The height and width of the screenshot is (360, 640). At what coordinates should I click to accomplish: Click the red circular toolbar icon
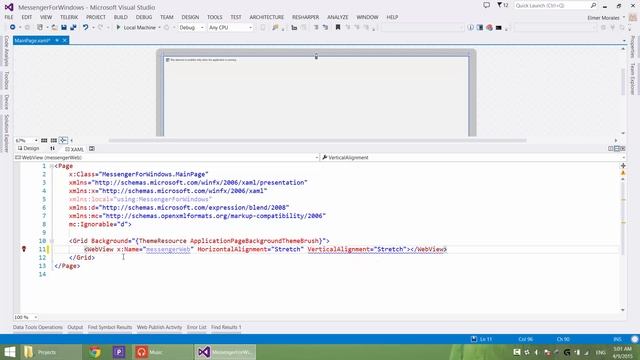point(489,28)
